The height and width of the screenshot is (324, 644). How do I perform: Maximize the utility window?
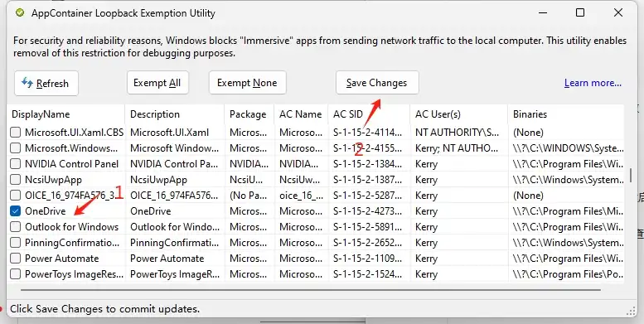pyautogui.click(x=580, y=12)
